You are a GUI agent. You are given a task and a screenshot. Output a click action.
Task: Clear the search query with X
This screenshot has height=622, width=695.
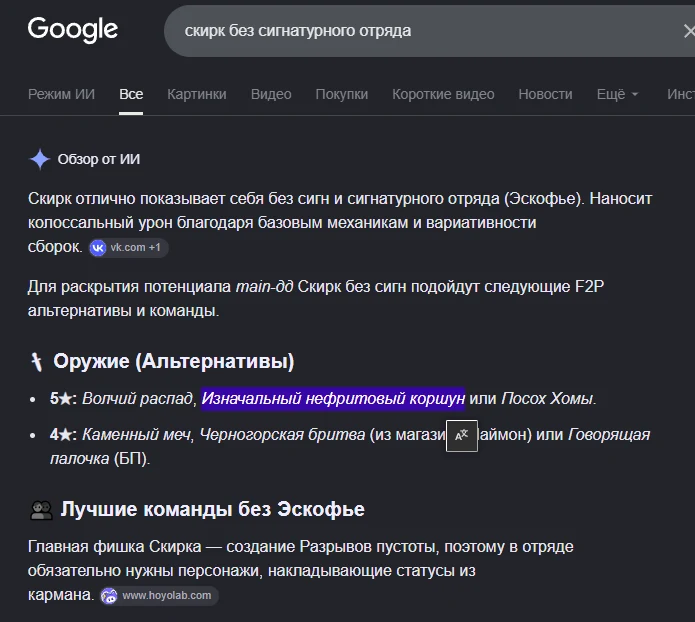pos(689,31)
